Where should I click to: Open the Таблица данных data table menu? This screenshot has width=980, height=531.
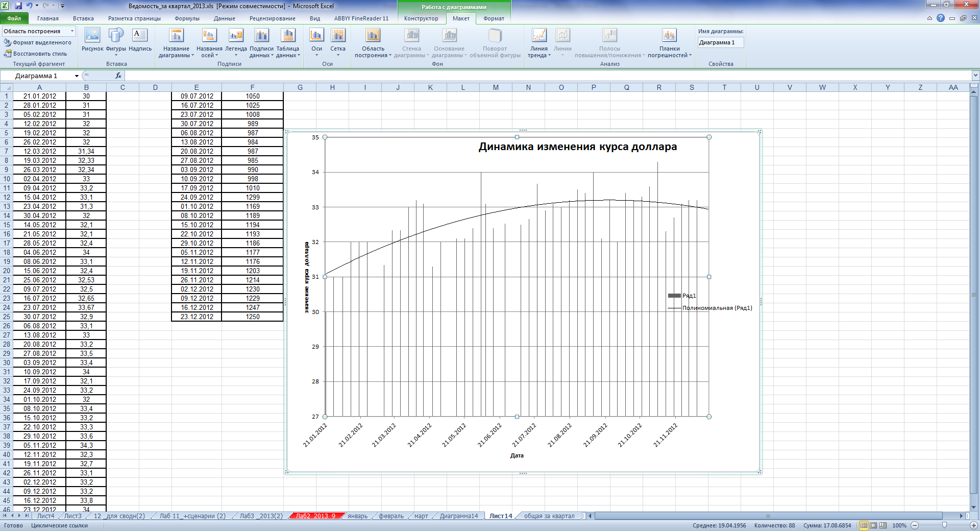287,43
